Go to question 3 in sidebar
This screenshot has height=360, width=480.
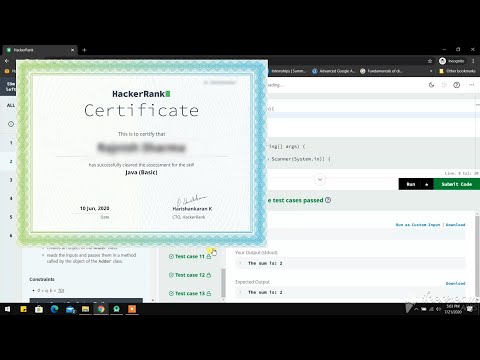(11, 180)
